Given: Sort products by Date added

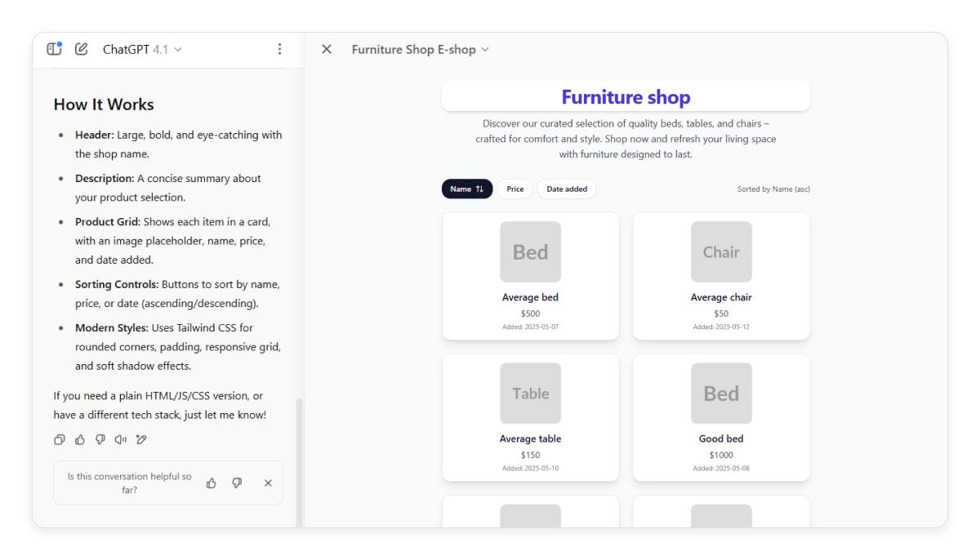Looking at the screenshot, I should (x=567, y=189).
